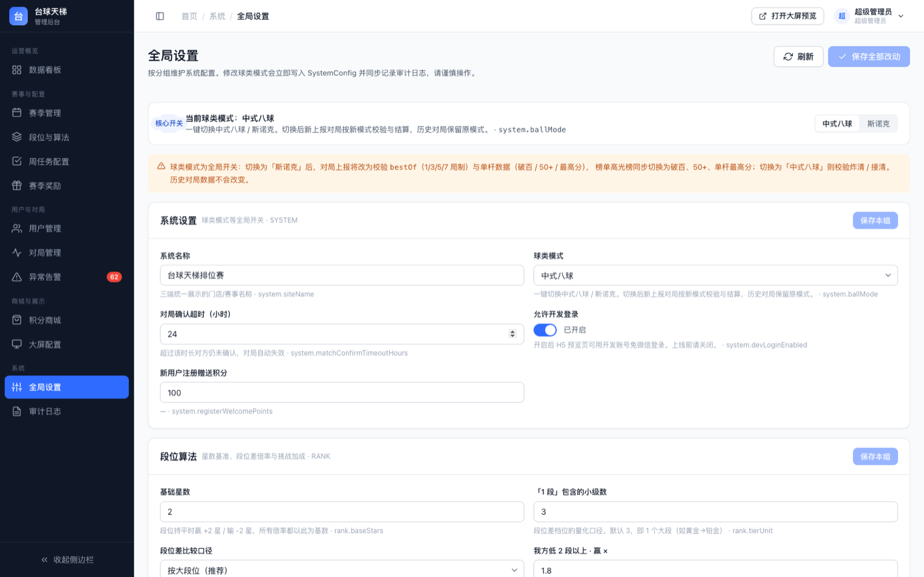Save the 段位算法 group with 保存本组
The image size is (924, 577).
(875, 456)
